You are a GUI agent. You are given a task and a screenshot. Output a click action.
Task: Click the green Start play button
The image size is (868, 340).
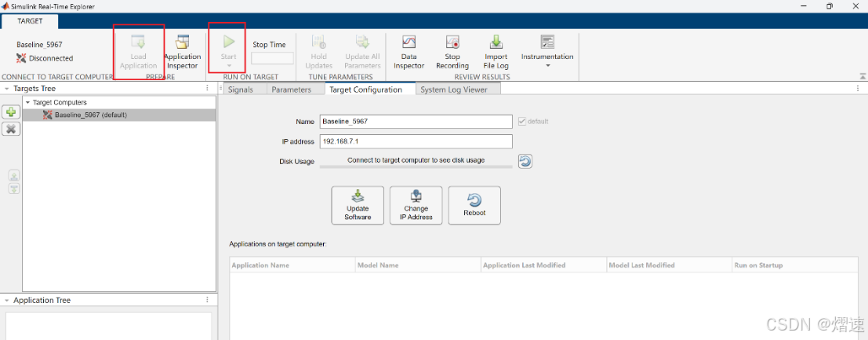[x=229, y=42]
